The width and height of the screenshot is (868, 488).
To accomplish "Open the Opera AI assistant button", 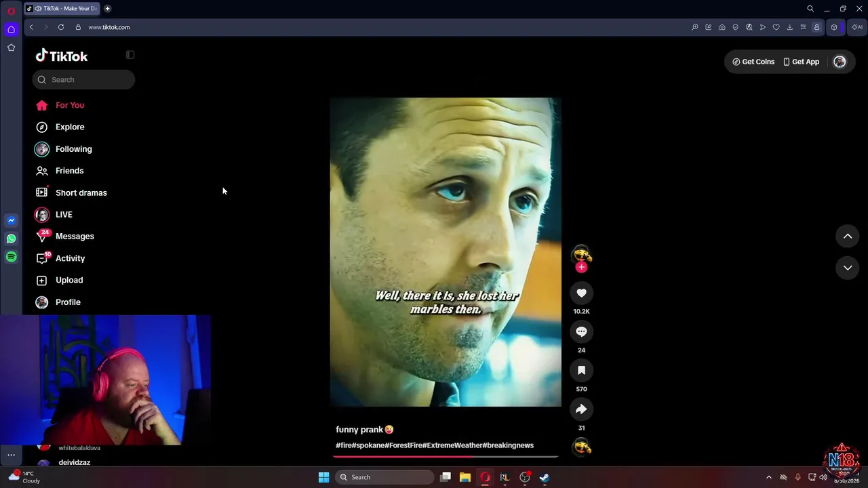I will pyautogui.click(x=857, y=27).
